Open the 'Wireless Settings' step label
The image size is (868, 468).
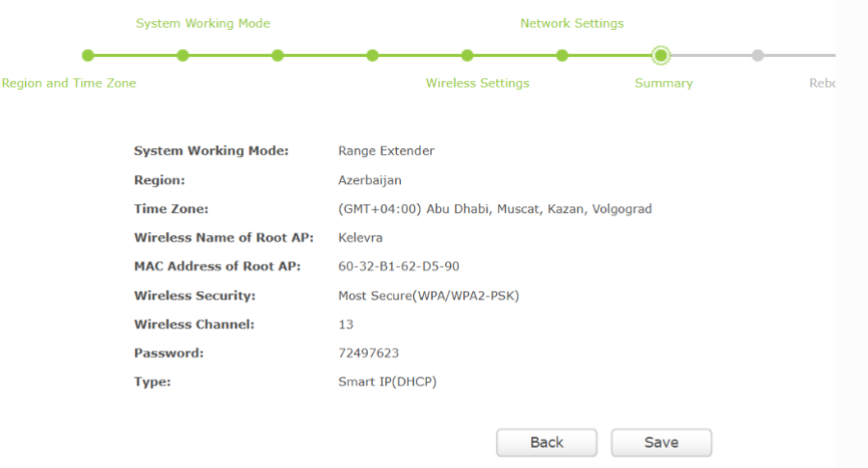point(477,84)
